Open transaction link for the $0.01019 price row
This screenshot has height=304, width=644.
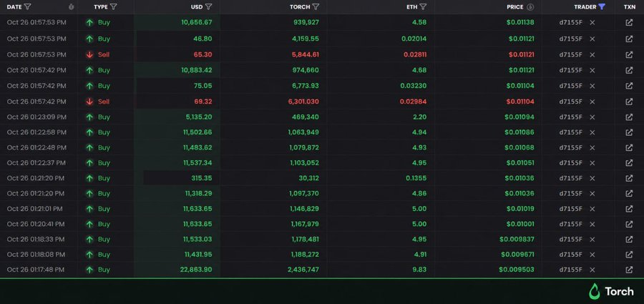point(629,209)
